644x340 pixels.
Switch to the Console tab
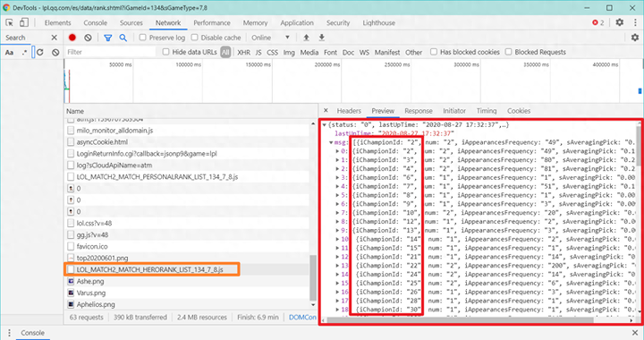(96, 23)
